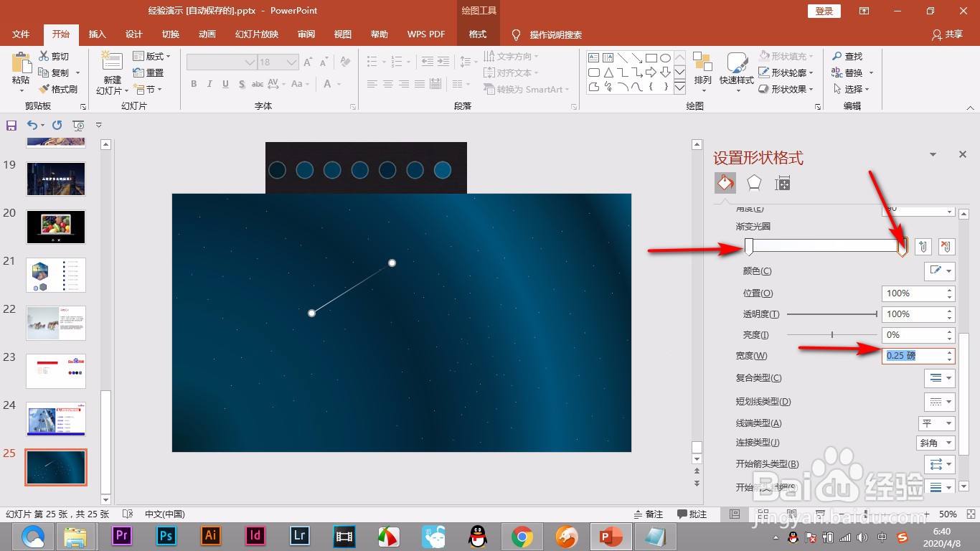Open Size & Properties tab in format pane

783,183
